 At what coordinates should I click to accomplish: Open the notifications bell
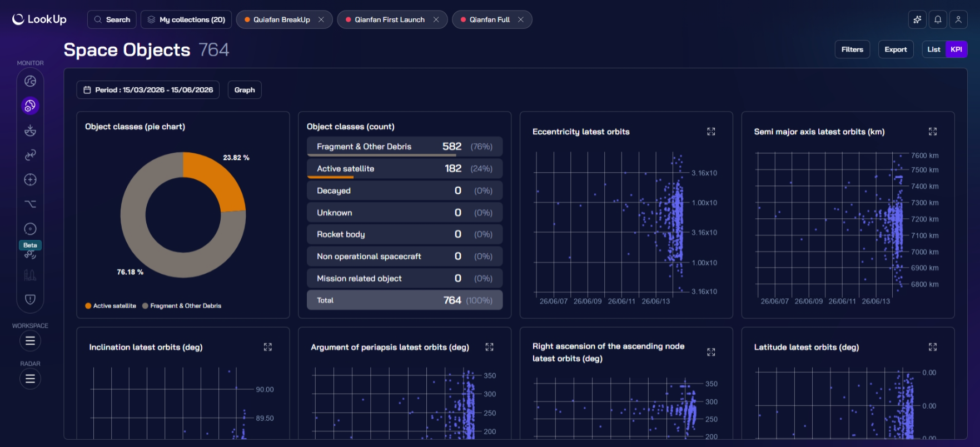click(938, 19)
